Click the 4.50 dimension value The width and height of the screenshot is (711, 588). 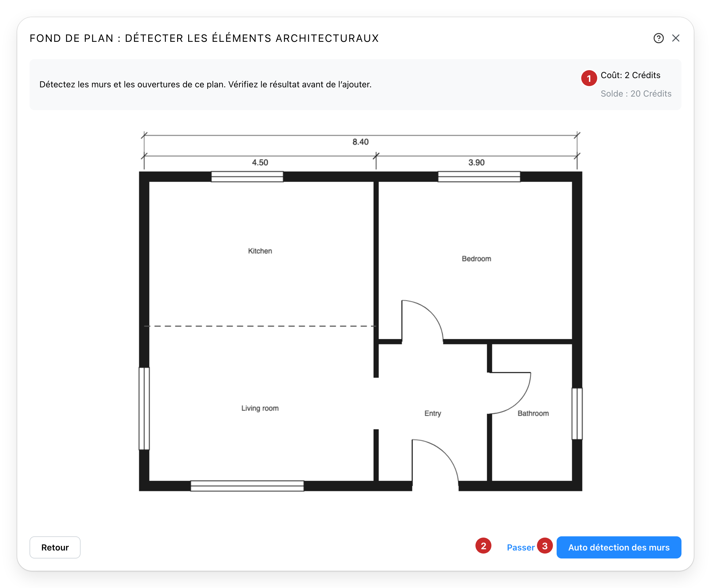point(260,162)
